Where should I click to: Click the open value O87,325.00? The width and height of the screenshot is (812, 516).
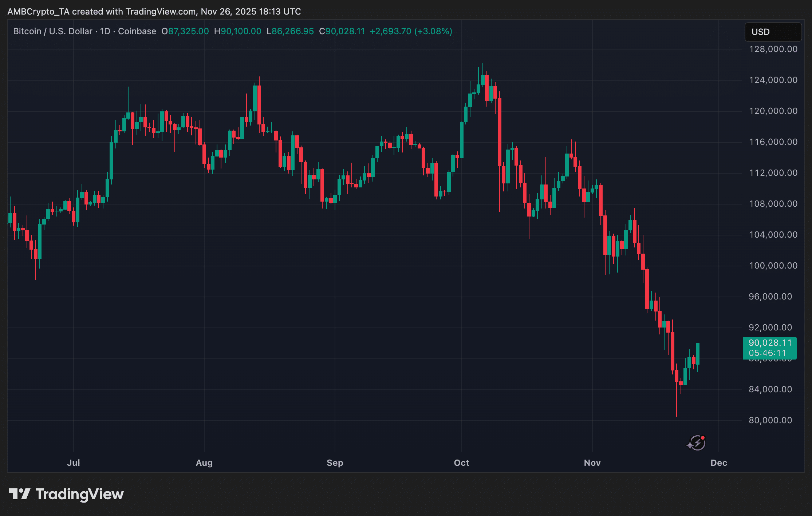click(x=185, y=31)
